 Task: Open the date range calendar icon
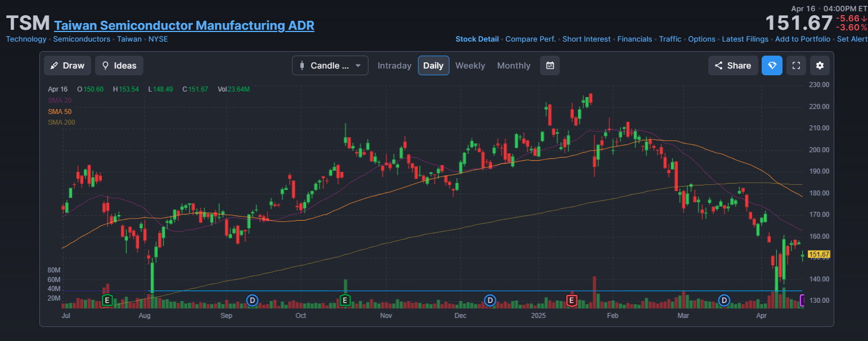point(550,66)
